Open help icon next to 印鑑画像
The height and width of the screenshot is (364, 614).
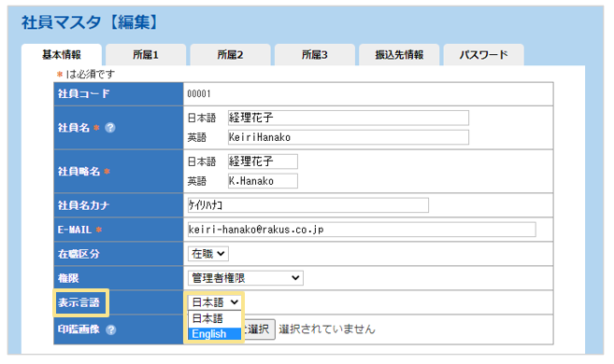tap(111, 329)
